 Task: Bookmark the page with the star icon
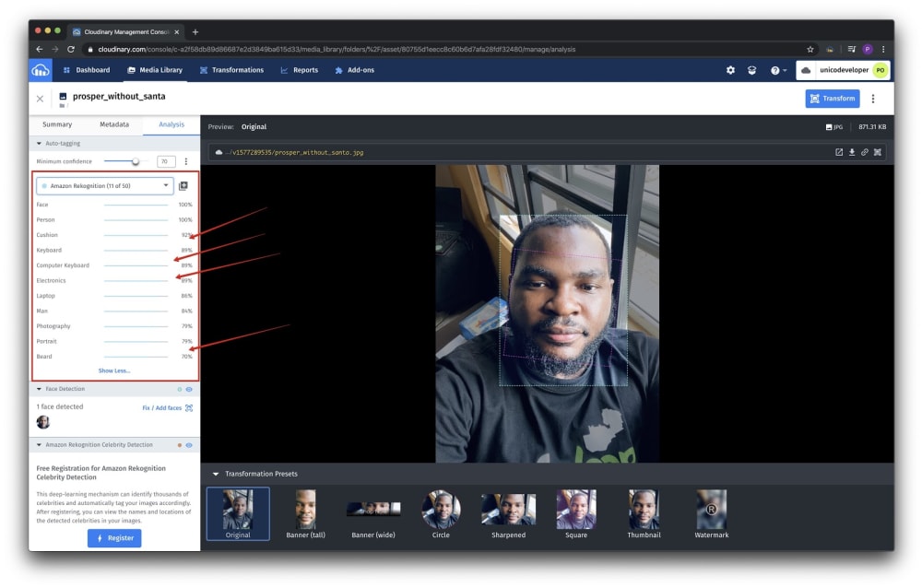[810, 50]
